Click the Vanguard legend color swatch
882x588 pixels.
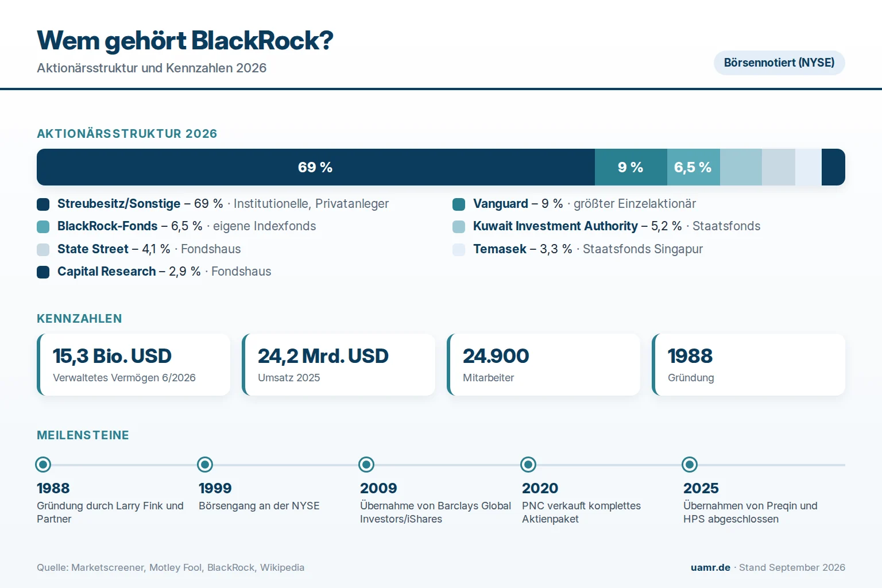459,204
